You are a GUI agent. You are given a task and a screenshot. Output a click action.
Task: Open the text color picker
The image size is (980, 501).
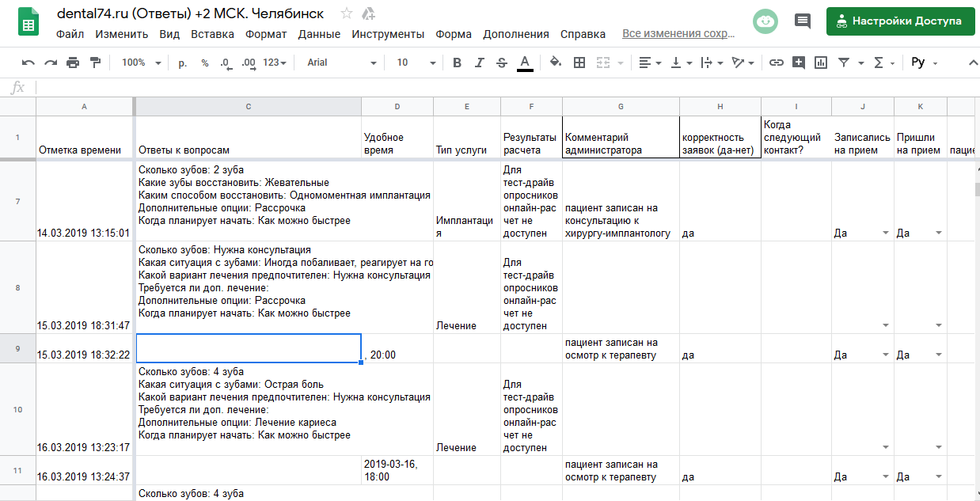pos(524,63)
